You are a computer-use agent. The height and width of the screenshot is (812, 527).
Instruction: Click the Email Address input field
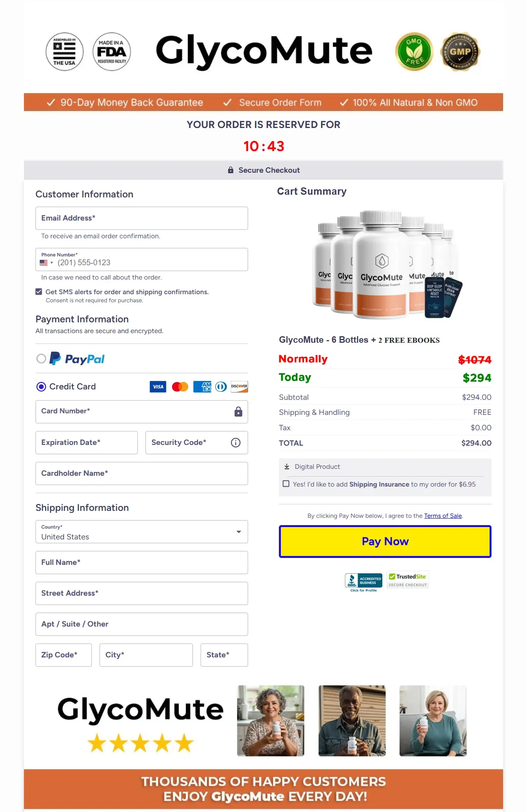pyautogui.click(x=142, y=218)
